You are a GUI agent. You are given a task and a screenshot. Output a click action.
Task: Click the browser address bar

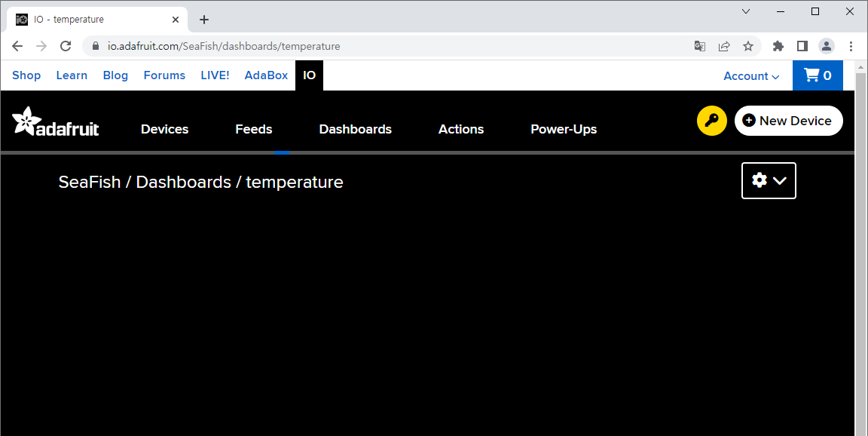387,46
